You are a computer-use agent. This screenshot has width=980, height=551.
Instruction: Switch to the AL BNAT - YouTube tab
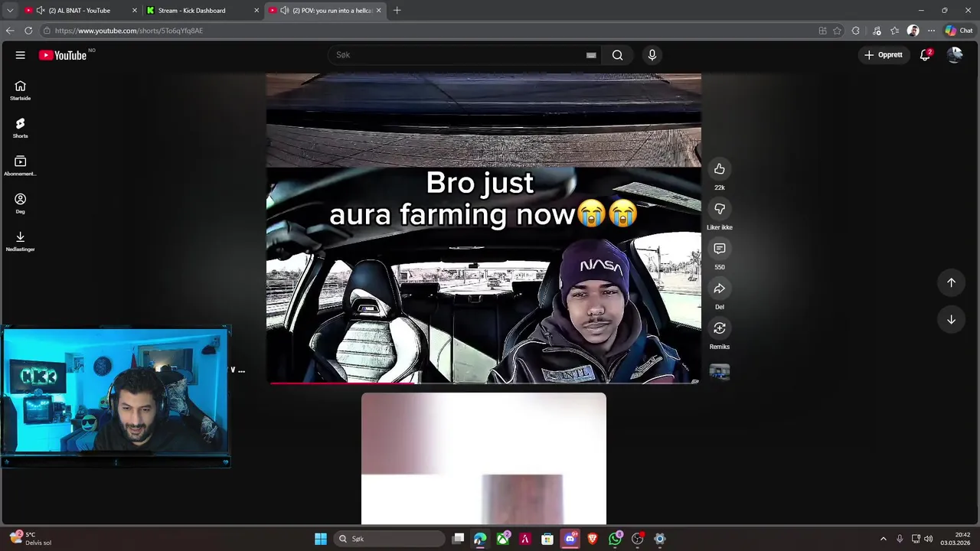[x=80, y=11]
